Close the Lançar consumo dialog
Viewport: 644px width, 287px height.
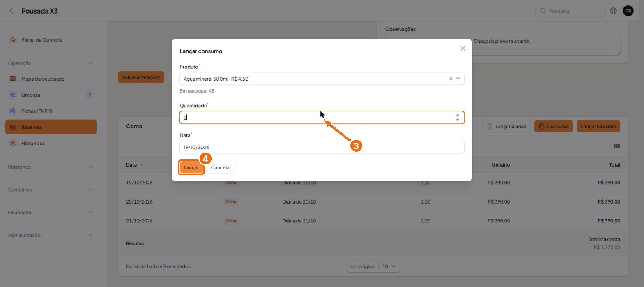pos(462,49)
